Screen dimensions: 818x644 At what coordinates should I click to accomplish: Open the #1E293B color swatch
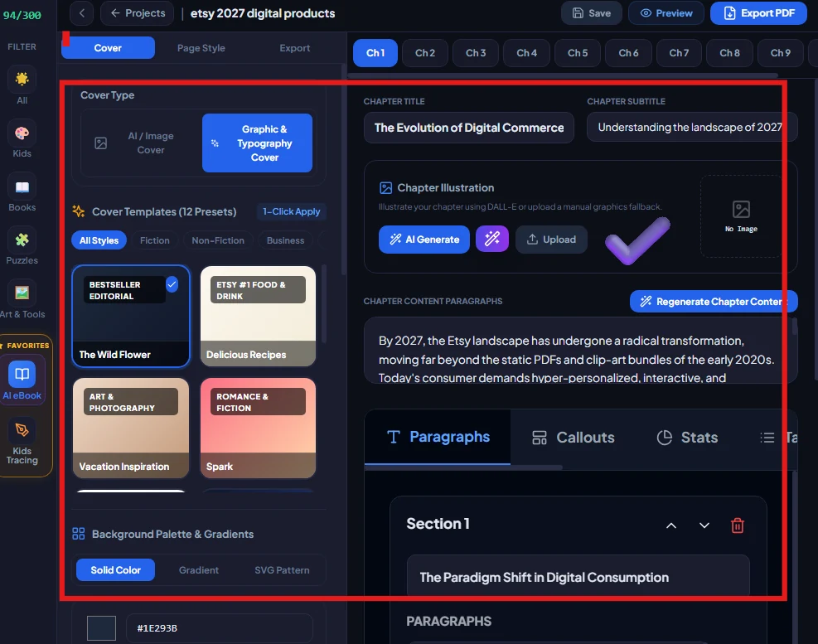pyautogui.click(x=101, y=627)
